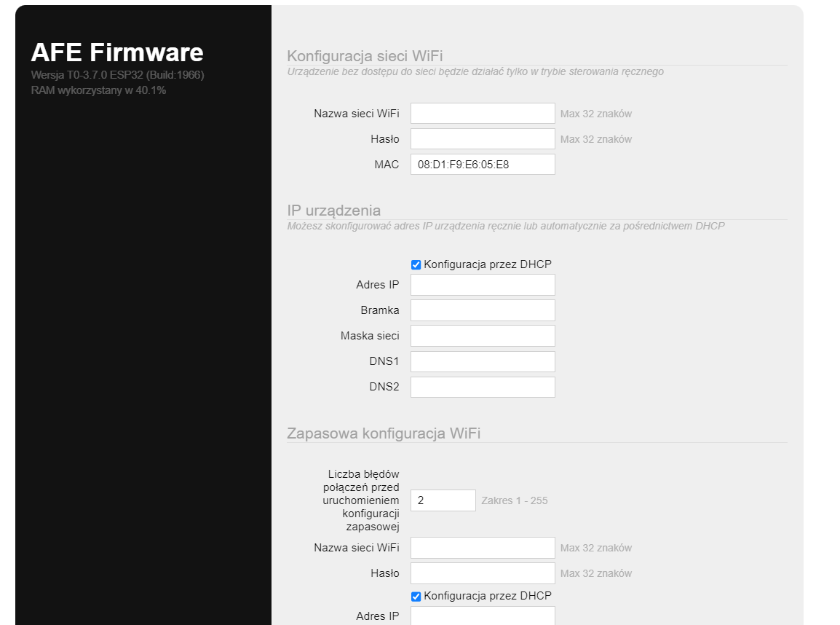Click the Wersja T0-3.7.0 ESP32 version text
The image size is (840, 625).
(117, 75)
